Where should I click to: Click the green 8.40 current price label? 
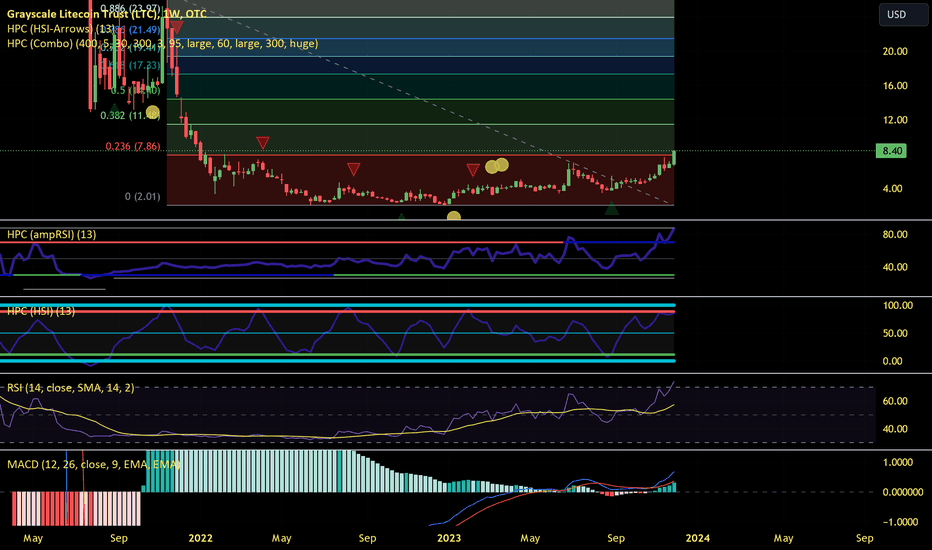pyautogui.click(x=892, y=151)
